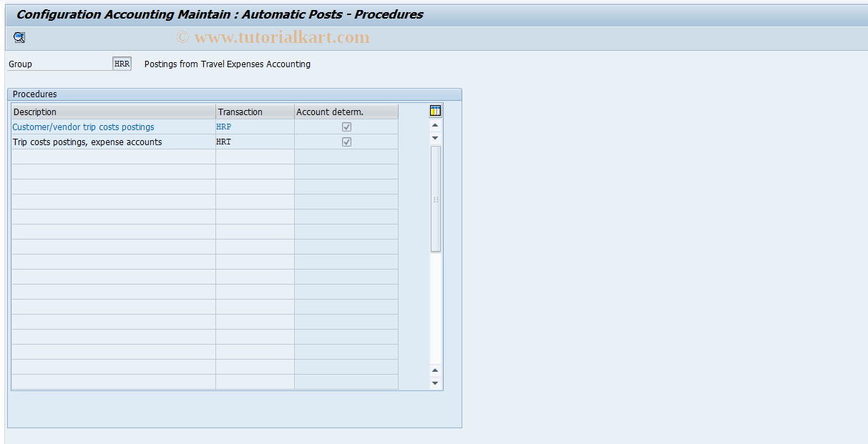
Task: Click the top scroll-up arrow of table
Action: point(435,126)
